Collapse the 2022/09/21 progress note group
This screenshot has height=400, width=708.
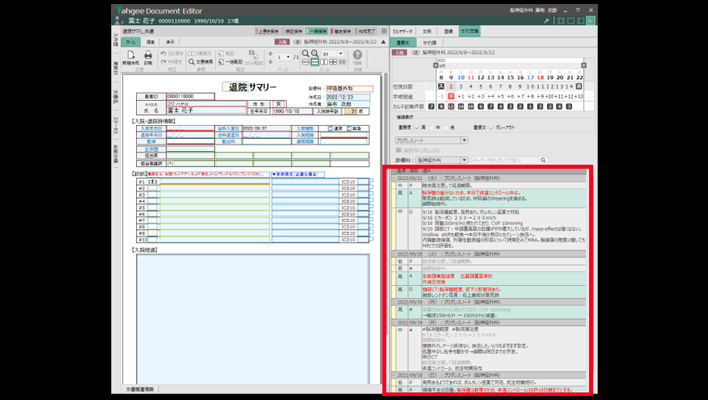394,178
